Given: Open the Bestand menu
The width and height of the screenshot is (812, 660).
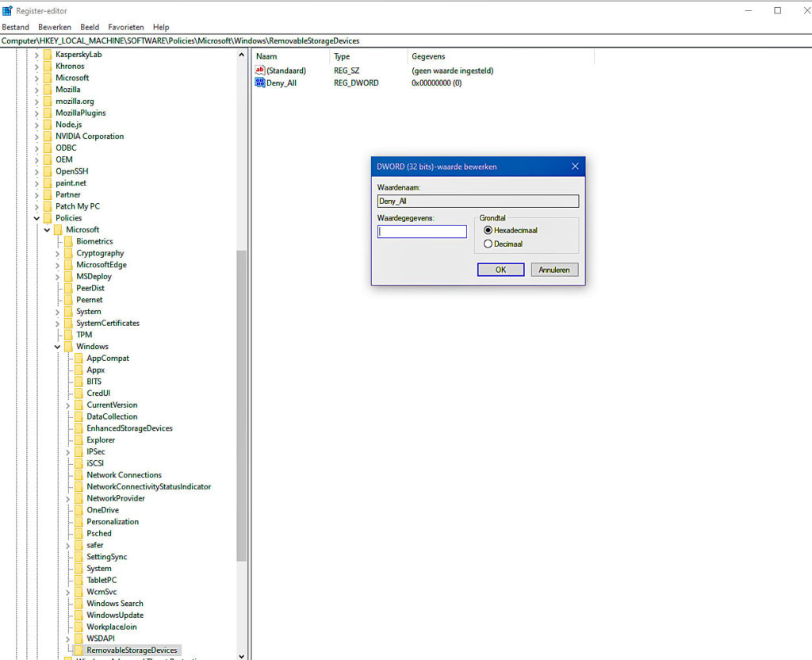Looking at the screenshot, I should (16, 27).
